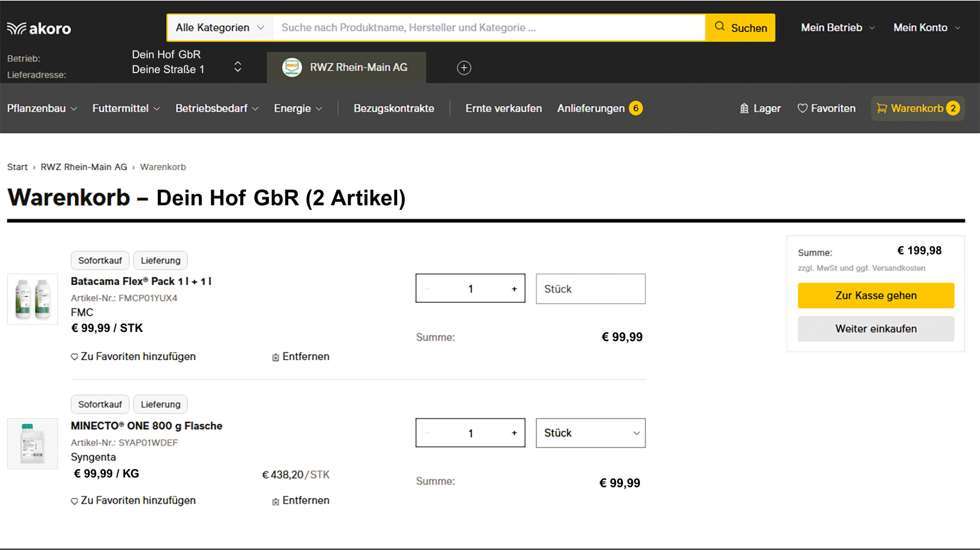
Task: Open Ernte verkaufen menu item
Action: 503,108
